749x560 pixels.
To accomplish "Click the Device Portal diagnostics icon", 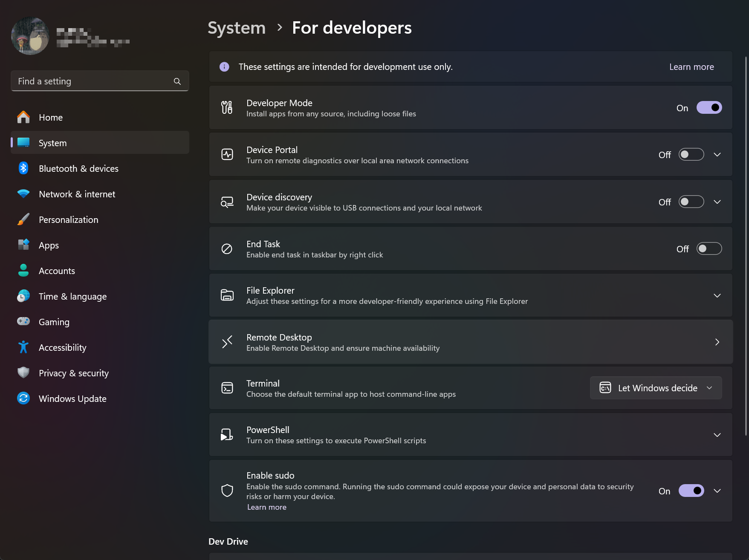I will [227, 154].
